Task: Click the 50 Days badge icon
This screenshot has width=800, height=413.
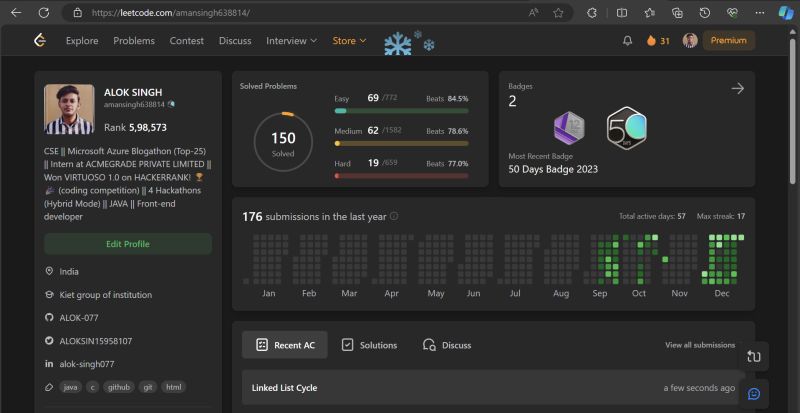Action: click(627, 128)
